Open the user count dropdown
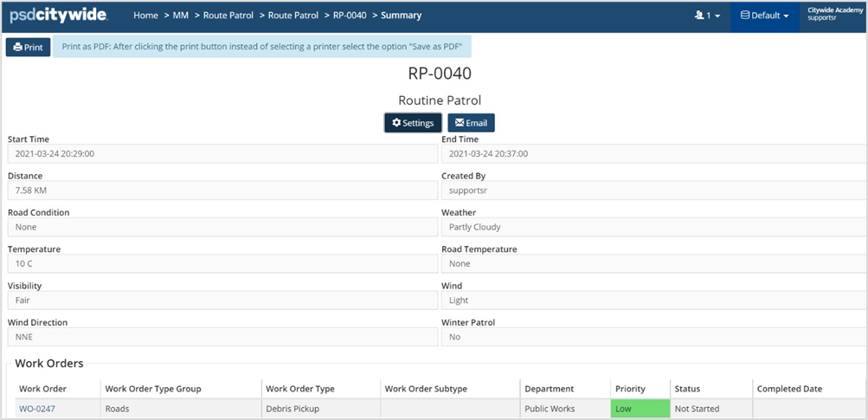 click(707, 16)
